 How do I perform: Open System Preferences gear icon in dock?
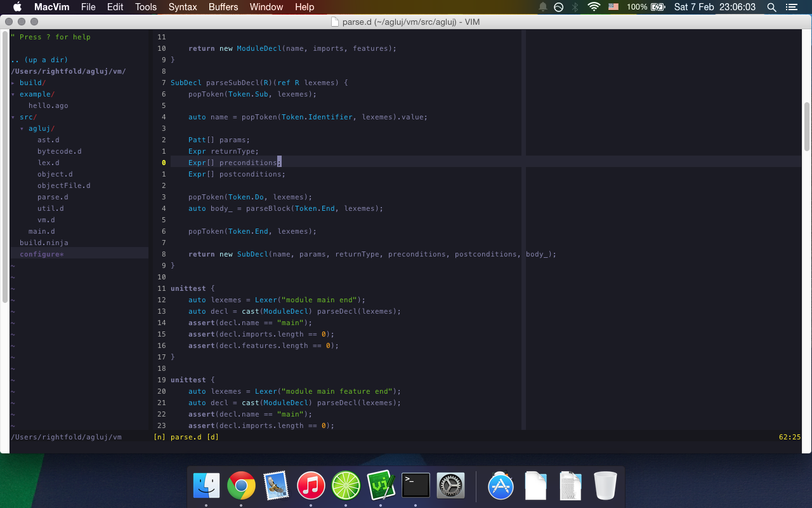coord(450,486)
